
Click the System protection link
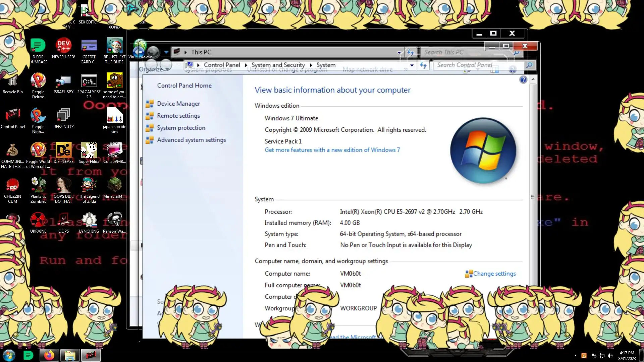[x=181, y=128]
